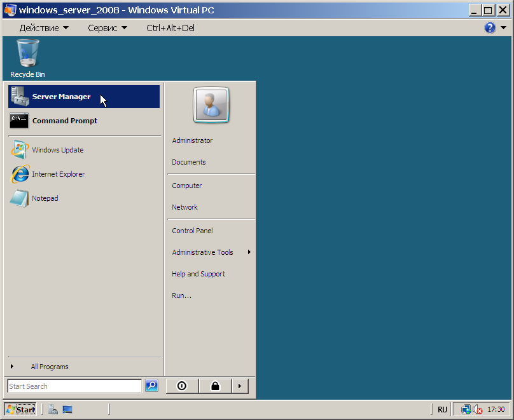Click the Server Manager toolbox icon
The height and width of the screenshot is (420, 514).
(x=20, y=96)
